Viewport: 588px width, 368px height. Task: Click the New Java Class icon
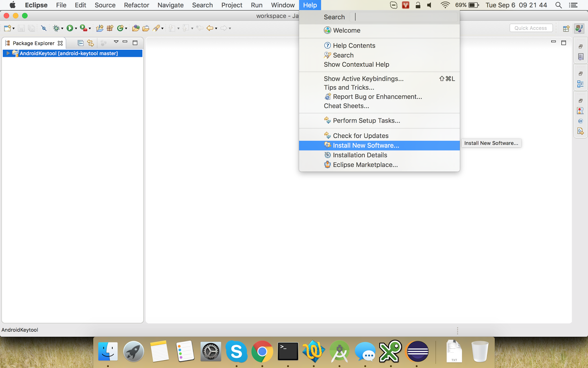coord(120,28)
